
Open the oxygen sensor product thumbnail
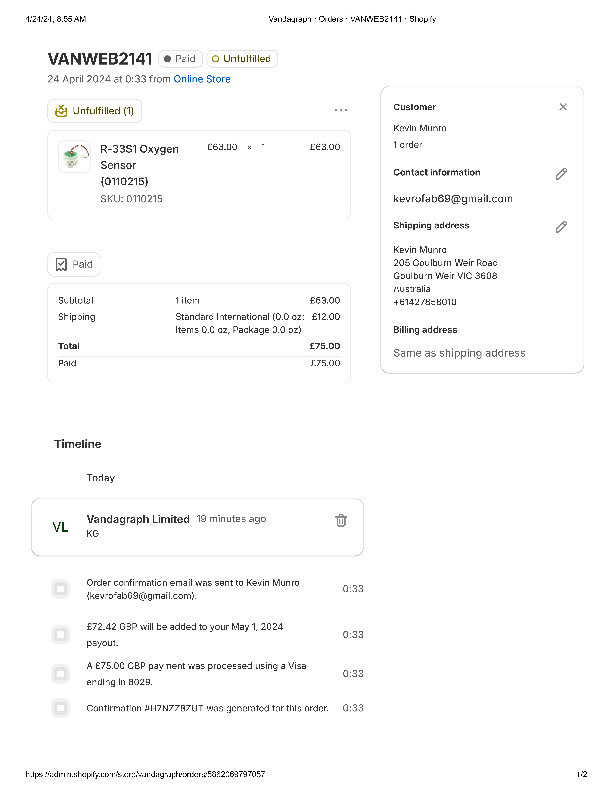[74, 158]
